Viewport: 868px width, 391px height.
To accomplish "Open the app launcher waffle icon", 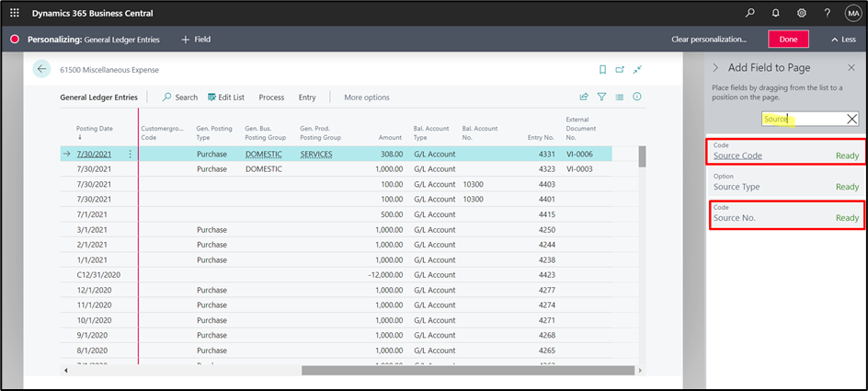I will coord(15,13).
